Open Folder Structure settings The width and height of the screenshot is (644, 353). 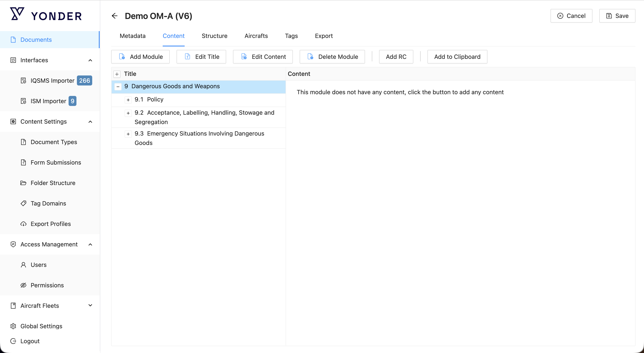(53, 183)
